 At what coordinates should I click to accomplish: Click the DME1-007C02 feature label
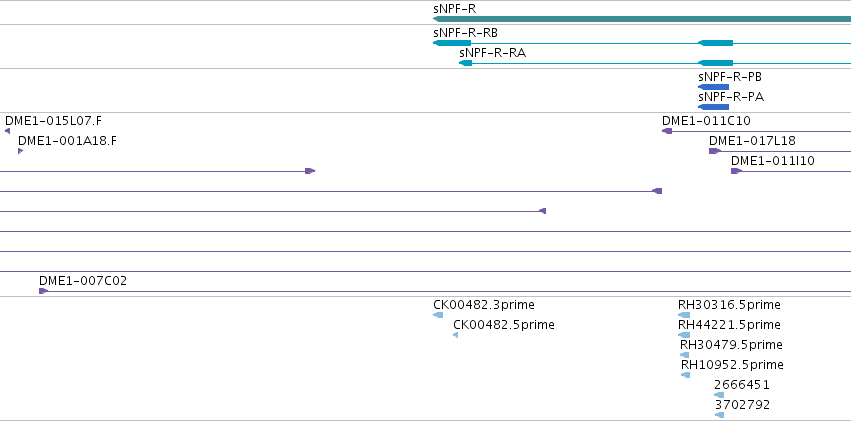pos(83,281)
